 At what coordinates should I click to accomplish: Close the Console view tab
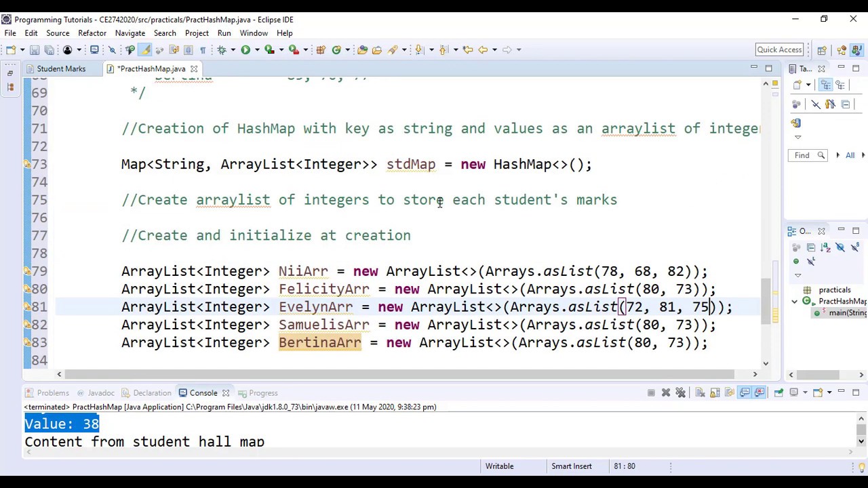[226, 392]
